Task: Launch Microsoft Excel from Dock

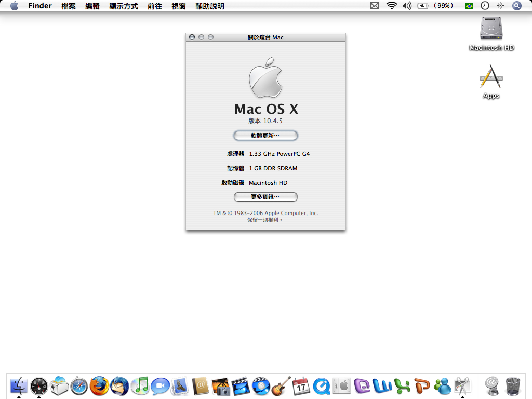Action: coord(402,386)
